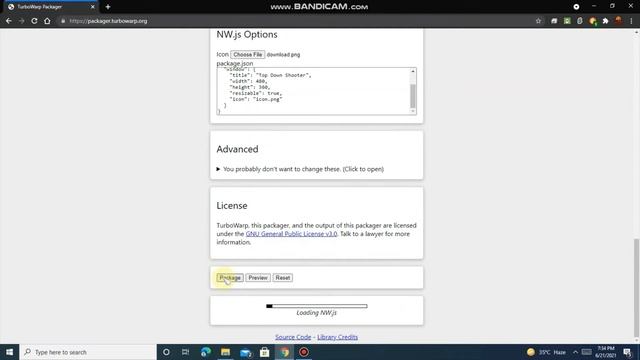Open the Library Credits link

point(338,337)
